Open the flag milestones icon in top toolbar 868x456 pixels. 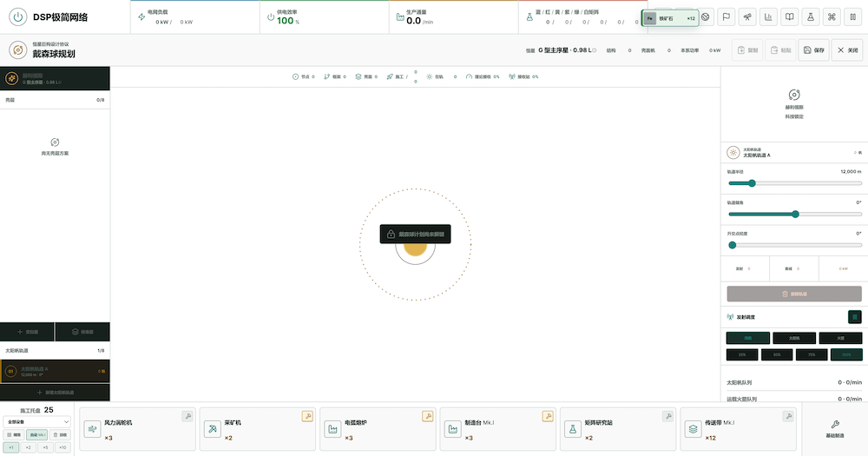(727, 17)
